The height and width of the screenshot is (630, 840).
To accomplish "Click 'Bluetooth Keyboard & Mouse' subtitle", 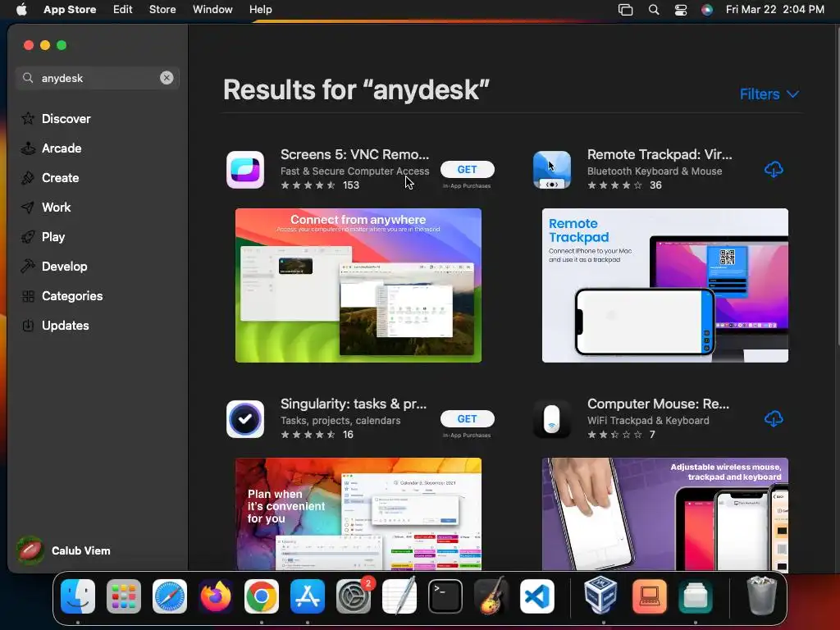I will (x=655, y=171).
